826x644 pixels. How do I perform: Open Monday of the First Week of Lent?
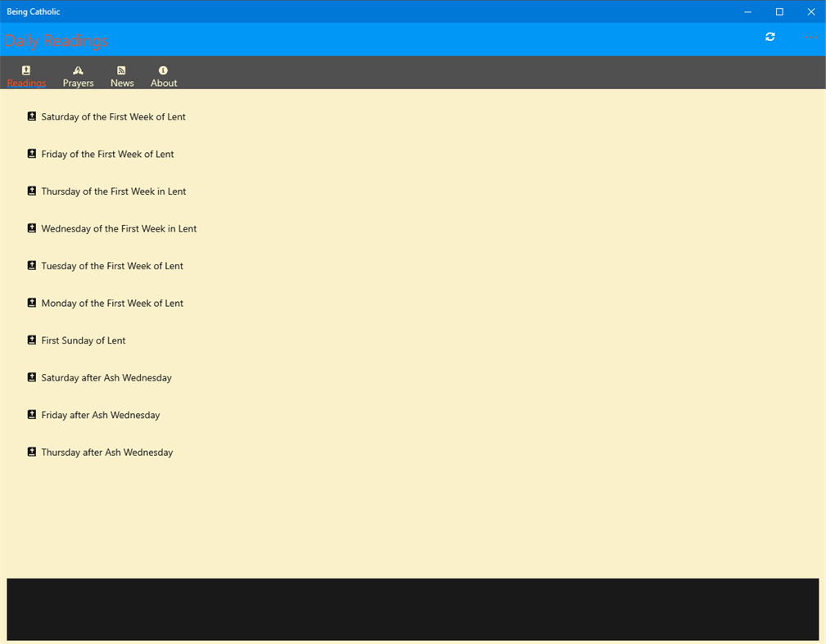(x=112, y=303)
